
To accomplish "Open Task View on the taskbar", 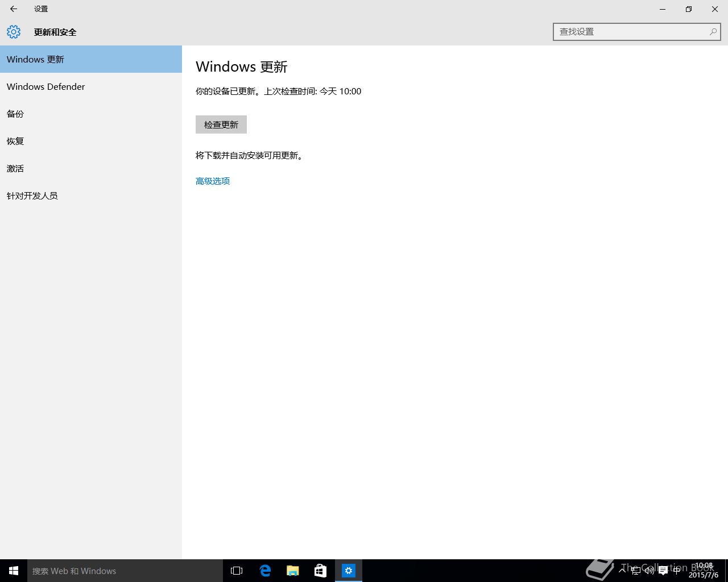I will (237, 571).
